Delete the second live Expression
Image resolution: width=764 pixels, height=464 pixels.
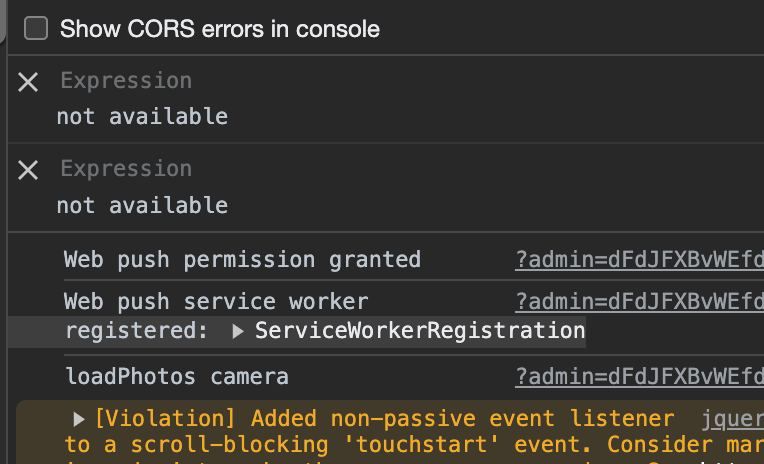click(x=28, y=170)
